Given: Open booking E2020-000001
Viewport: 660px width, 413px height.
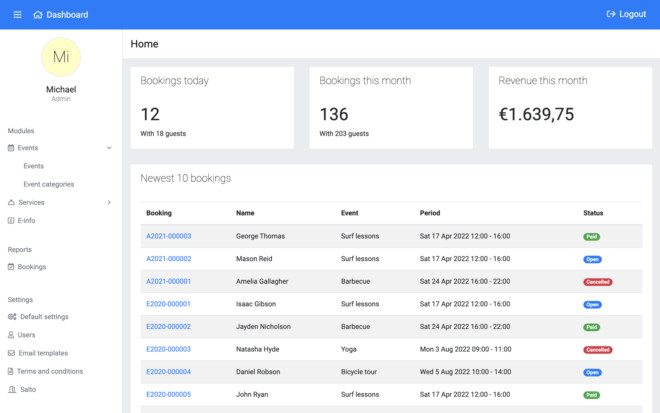Looking at the screenshot, I should (168, 304).
